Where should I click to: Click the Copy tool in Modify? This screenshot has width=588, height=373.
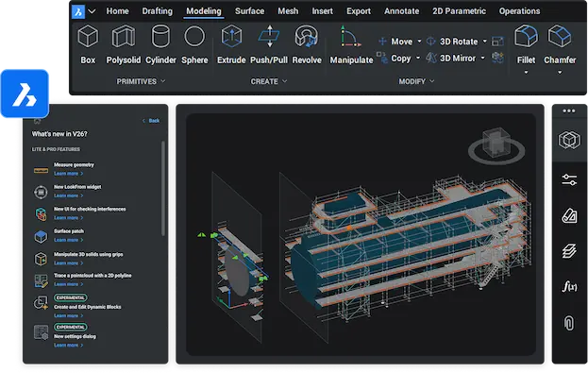pos(395,59)
